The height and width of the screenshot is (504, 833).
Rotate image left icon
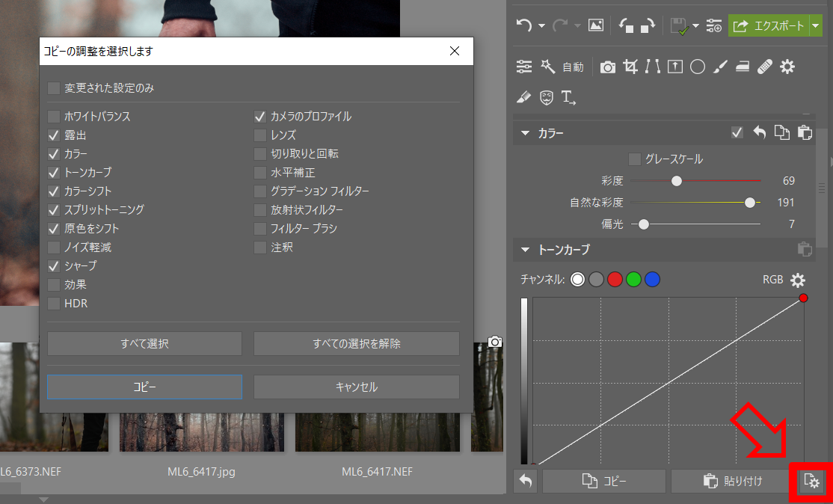627,25
